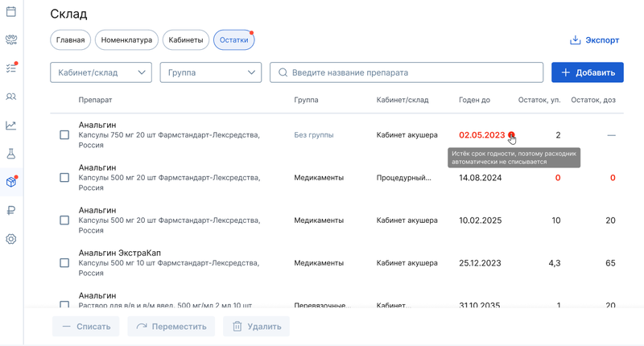Click the Экспорт link
Viewport: 644px width, 346px height.
(x=595, y=40)
